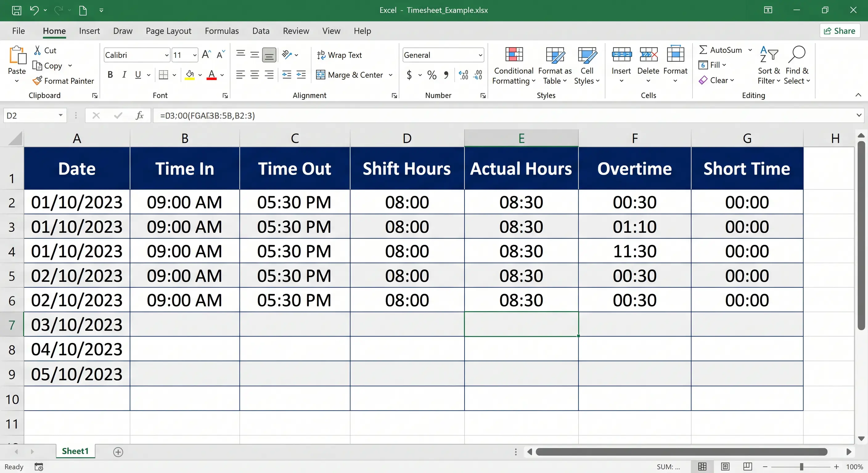Decrease decimal places
Viewport: 868px width, 473px height.
tap(478, 75)
